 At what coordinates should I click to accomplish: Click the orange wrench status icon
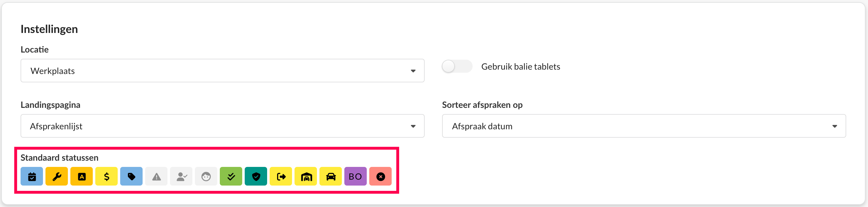(x=57, y=176)
